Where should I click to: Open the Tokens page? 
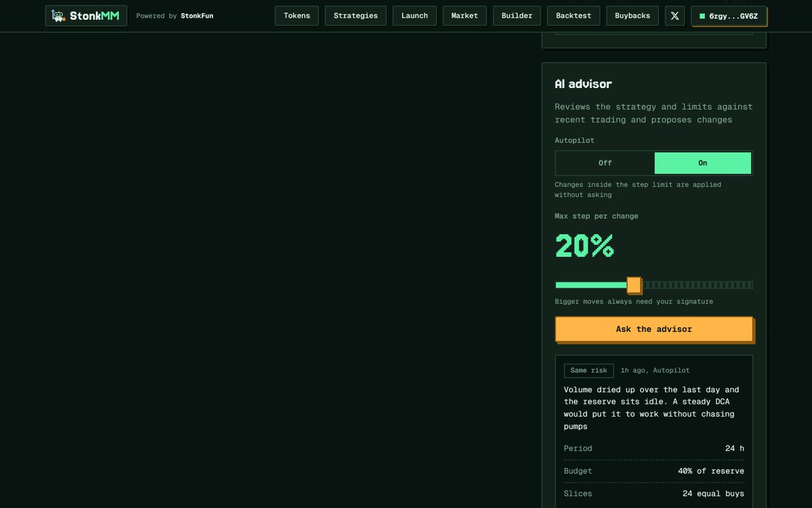click(x=297, y=16)
